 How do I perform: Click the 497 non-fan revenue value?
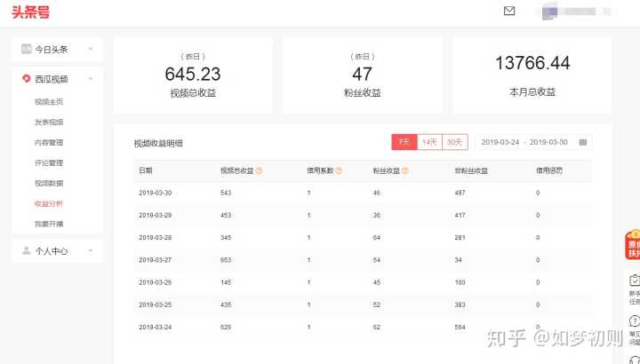(460, 193)
